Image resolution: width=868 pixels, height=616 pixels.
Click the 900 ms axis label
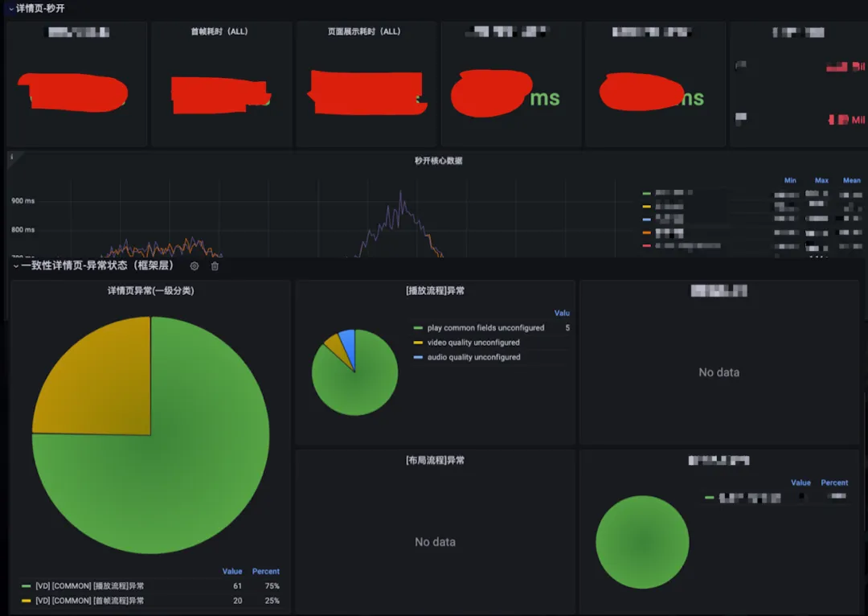pyautogui.click(x=23, y=200)
